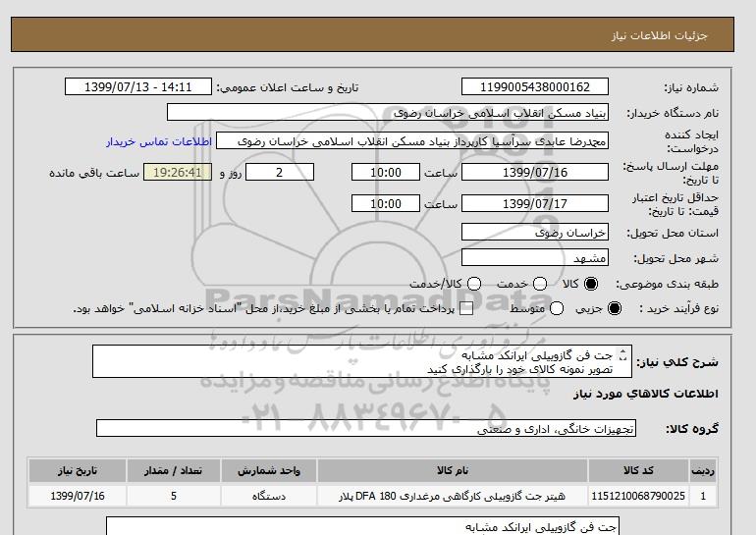Click the announcement date field 1399/07/13 - 14:11

click(x=137, y=86)
